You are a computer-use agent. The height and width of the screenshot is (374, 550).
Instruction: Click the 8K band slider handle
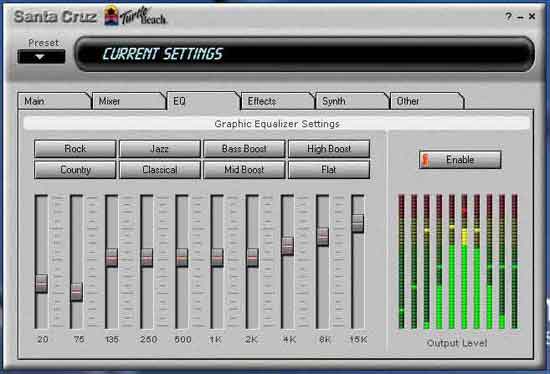pos(323,237)
